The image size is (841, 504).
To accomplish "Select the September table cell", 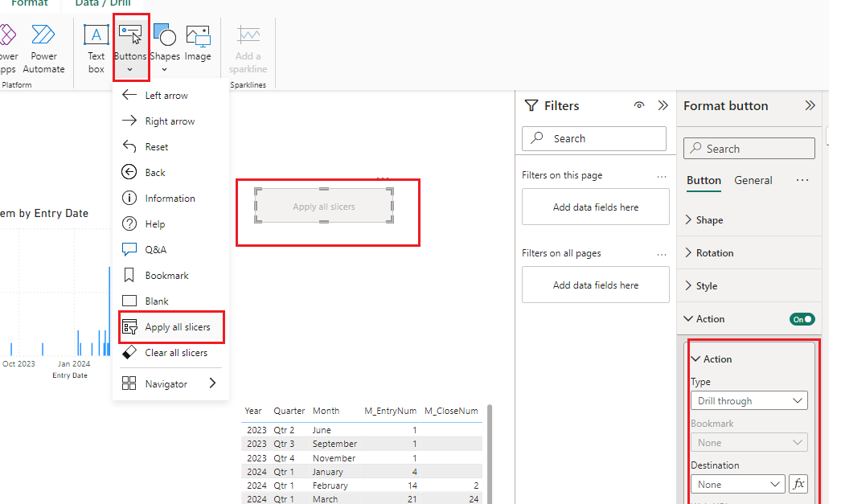I will pos(334,444).
